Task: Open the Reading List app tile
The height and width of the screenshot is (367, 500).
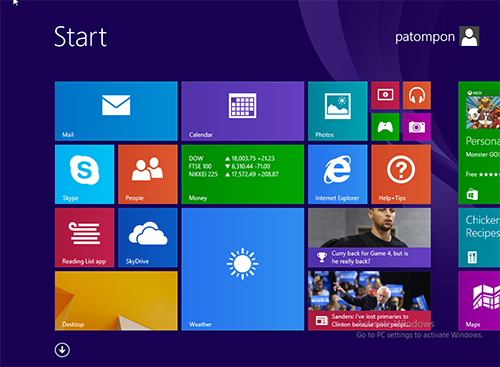Action: click(x=84, y=238)
